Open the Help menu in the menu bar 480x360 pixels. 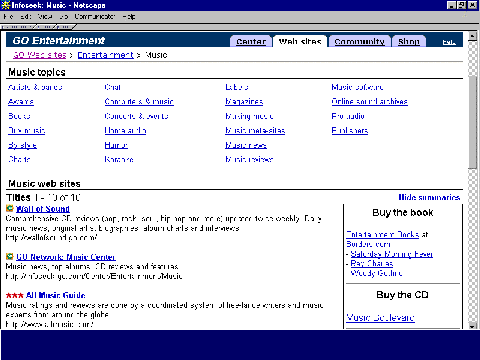pos(128,16)
